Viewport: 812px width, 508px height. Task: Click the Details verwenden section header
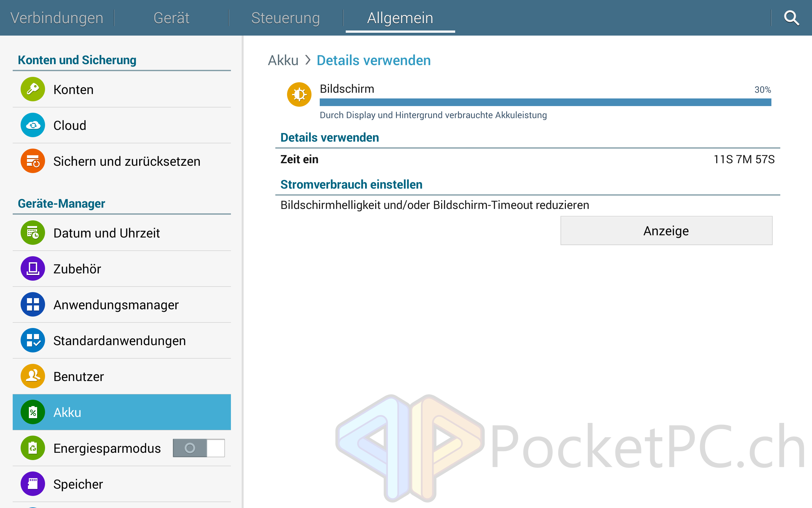pos(330,137)
